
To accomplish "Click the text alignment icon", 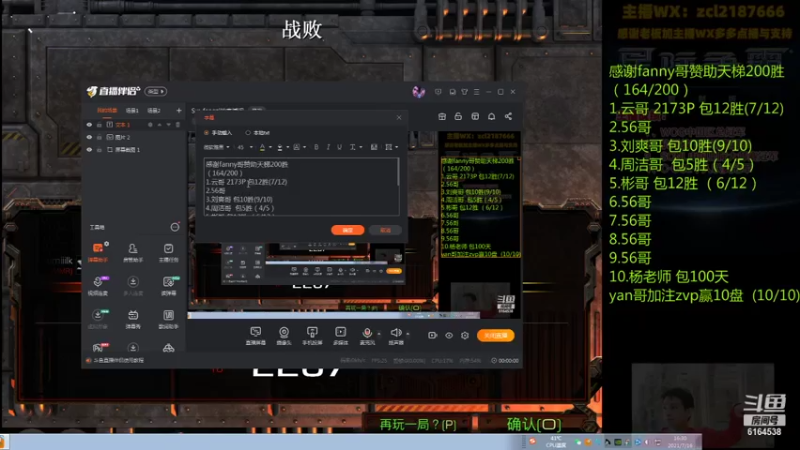I will point(374,147).
